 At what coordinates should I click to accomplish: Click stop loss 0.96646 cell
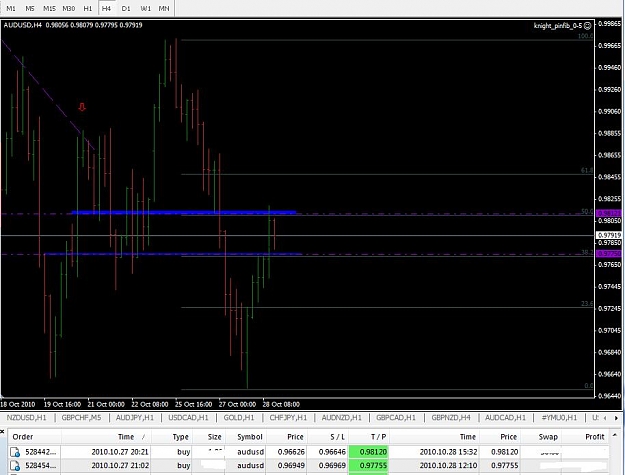(332, 452)
